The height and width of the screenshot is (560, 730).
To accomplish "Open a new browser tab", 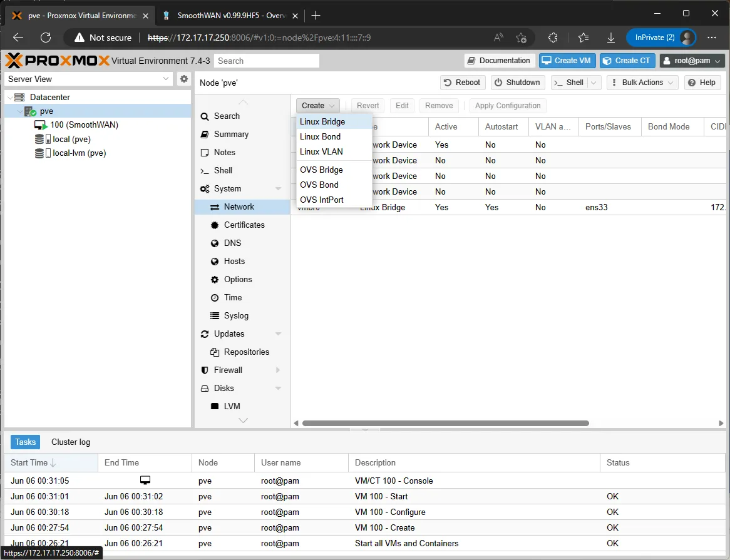I will coord(316,16).
